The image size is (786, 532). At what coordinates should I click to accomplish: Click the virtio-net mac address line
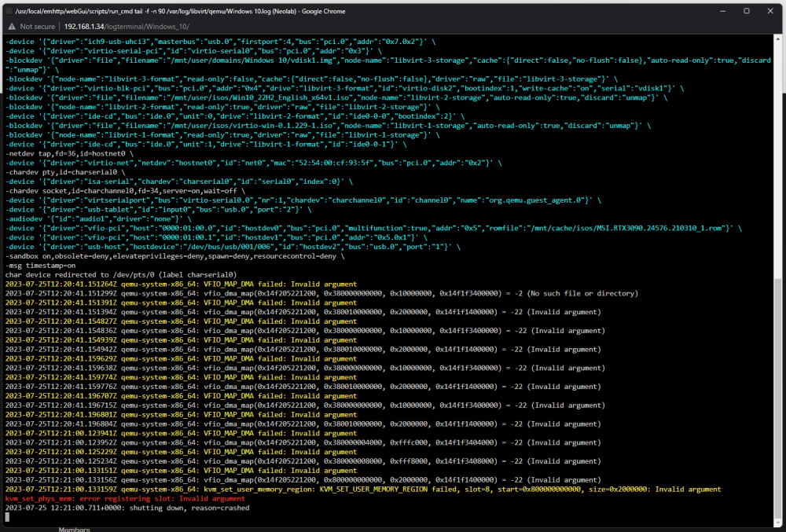(x=254, y=163)
